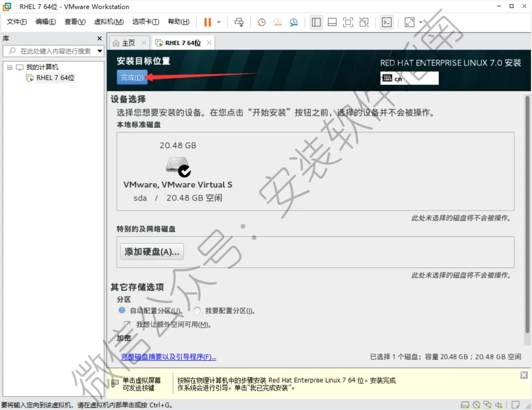Viewport: 532px width, 410px height.
Task: Click the 完成(D) button
Action: tap(132, 77)
